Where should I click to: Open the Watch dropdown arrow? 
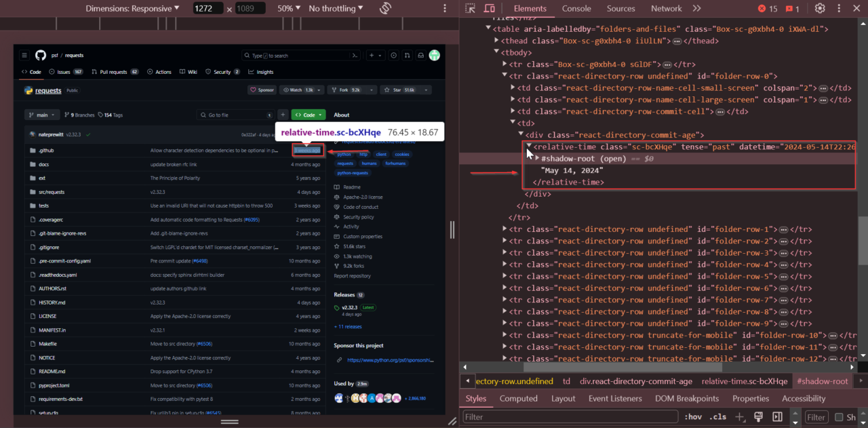click(x=318, y=90)
